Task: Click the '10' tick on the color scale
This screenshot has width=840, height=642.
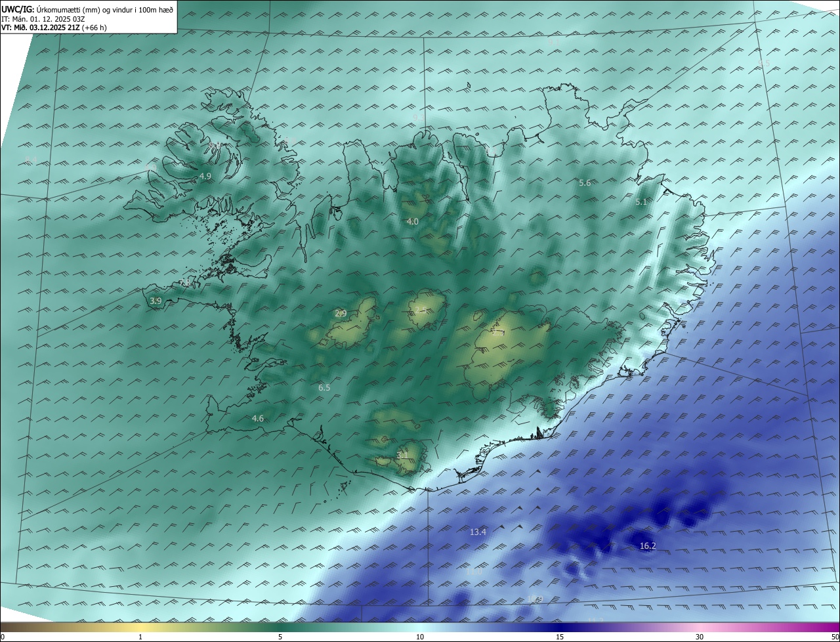Action: click(x=420, y=637)
